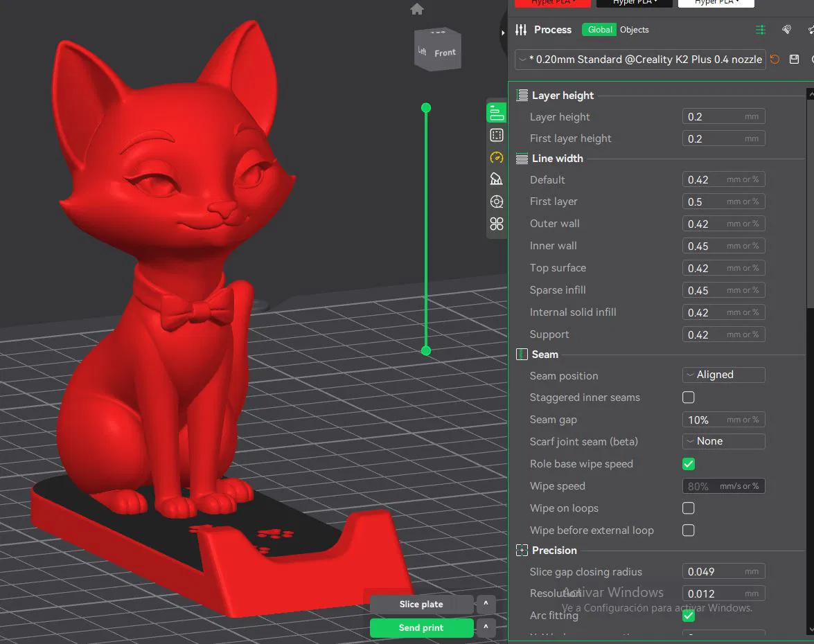814x644 pixels.
Task: Open the red Hyper PLA filament dropdown
Action: click(x=552, y=3)
